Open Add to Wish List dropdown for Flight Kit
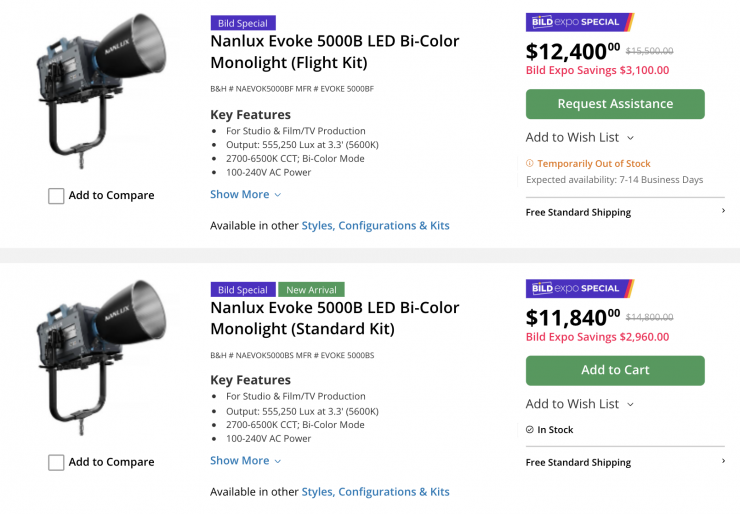 click(x=580, y=137)
